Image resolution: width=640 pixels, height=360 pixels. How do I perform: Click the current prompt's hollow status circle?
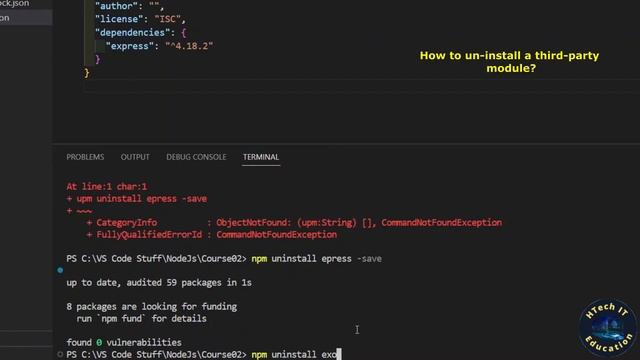point(60,355)
